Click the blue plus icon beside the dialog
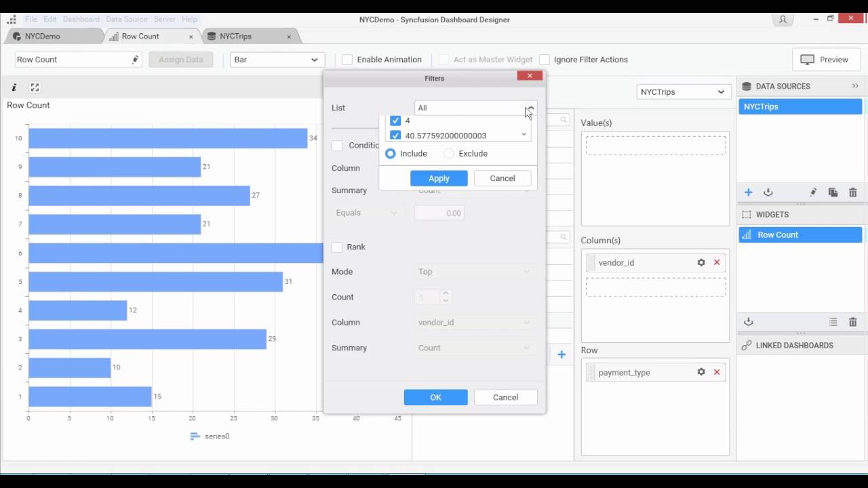Image resolution: width=868 pixels, height=488 pixels. (x=561, y=354)
